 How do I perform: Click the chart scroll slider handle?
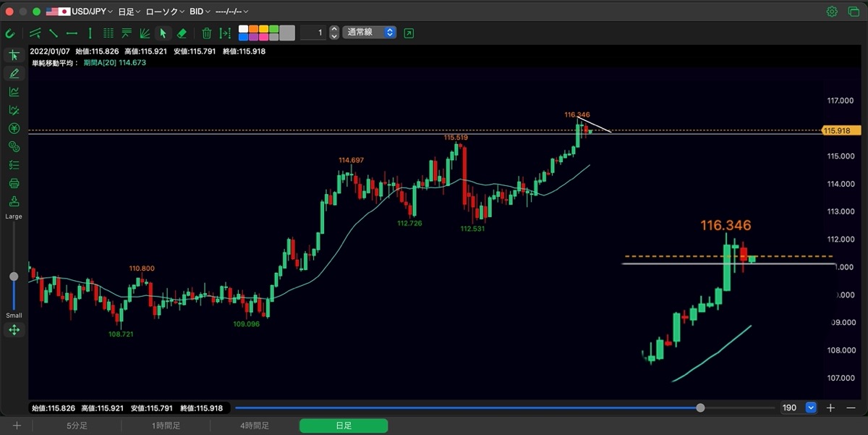pos(700,408)
